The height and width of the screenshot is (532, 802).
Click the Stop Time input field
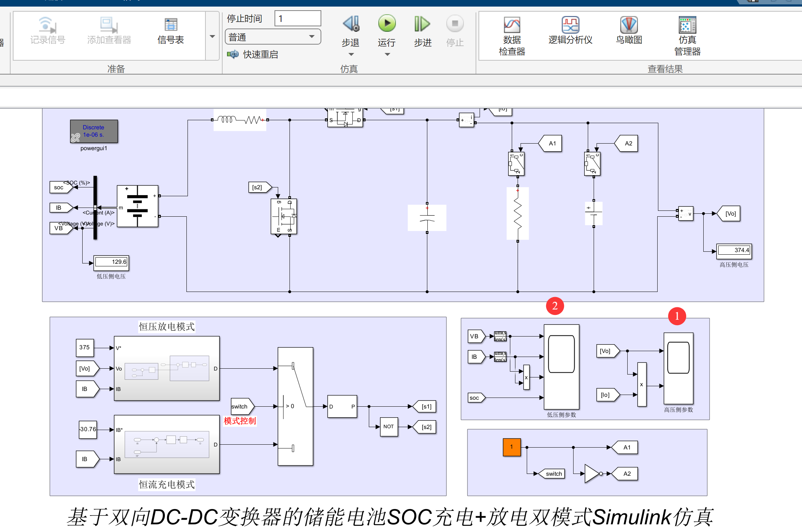coord(298,19)
